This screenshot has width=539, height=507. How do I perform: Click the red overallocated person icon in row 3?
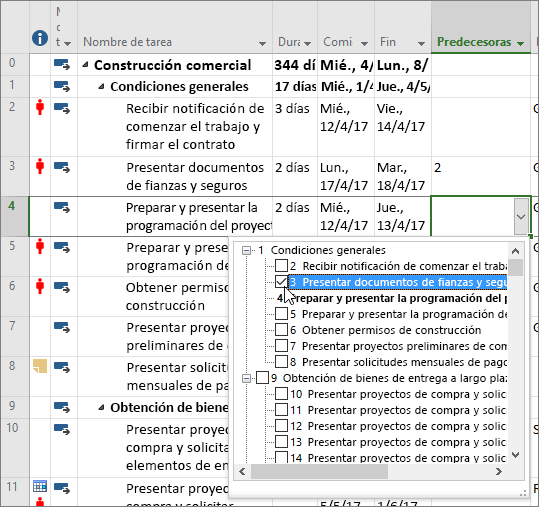[40, 166]
